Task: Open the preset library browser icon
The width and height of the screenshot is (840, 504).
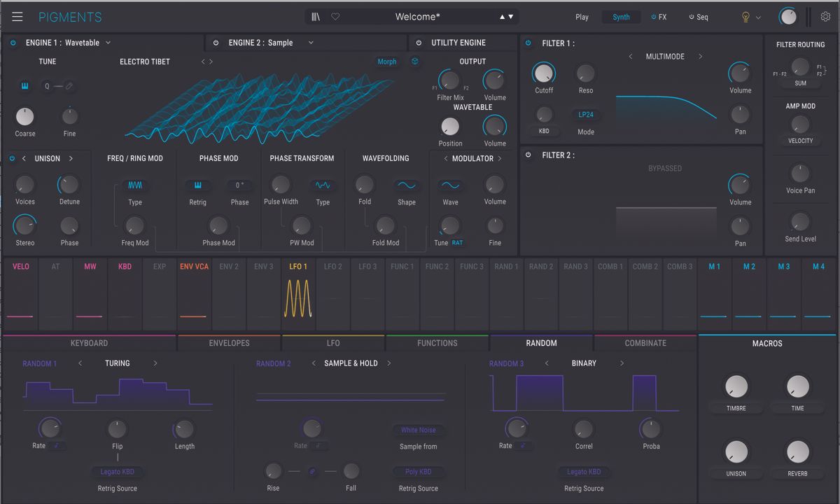Action: pos(316,16)
